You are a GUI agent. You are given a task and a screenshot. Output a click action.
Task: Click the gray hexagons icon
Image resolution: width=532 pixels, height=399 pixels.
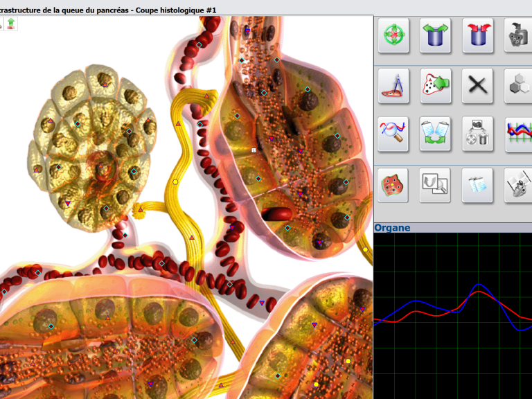coord(518,85)
